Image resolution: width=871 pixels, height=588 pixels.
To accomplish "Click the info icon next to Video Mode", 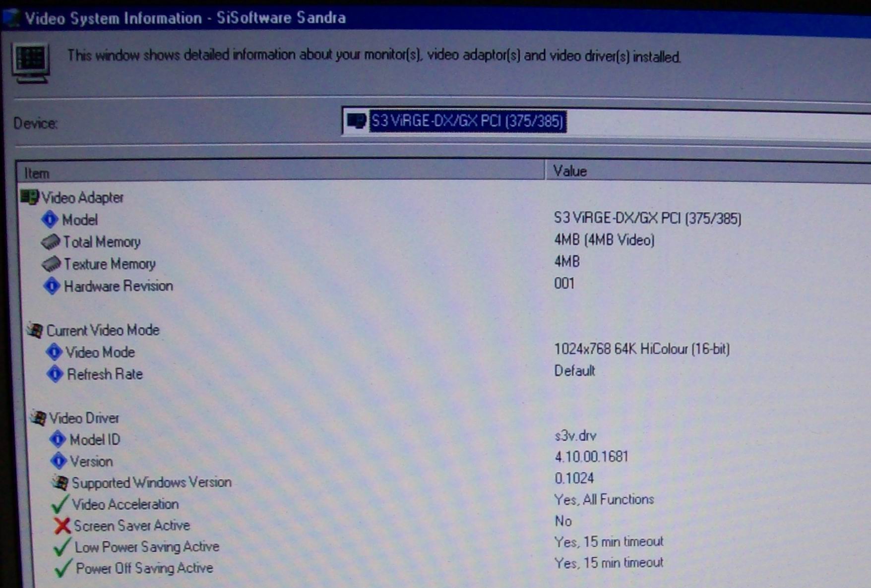I will (54, 352).
